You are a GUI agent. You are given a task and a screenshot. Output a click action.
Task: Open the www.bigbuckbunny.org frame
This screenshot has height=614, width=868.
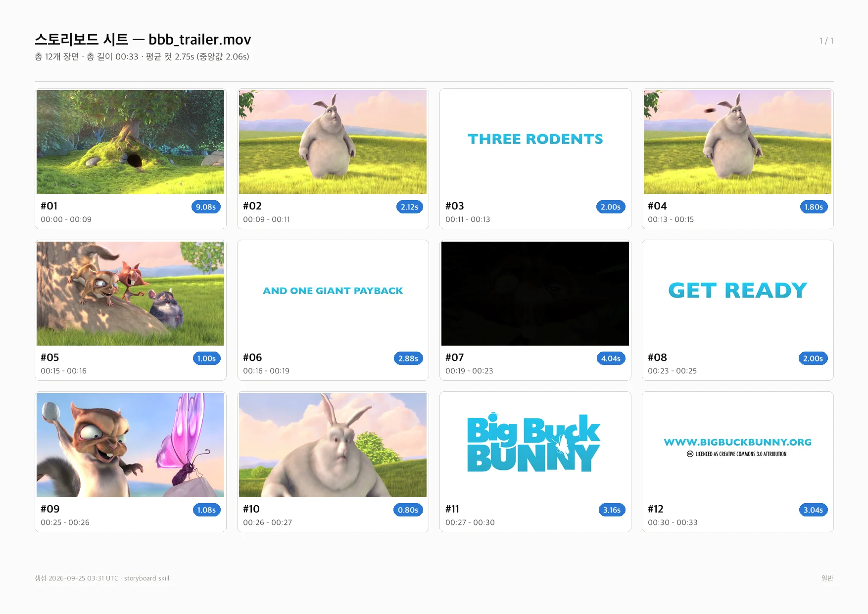point(737,445)
